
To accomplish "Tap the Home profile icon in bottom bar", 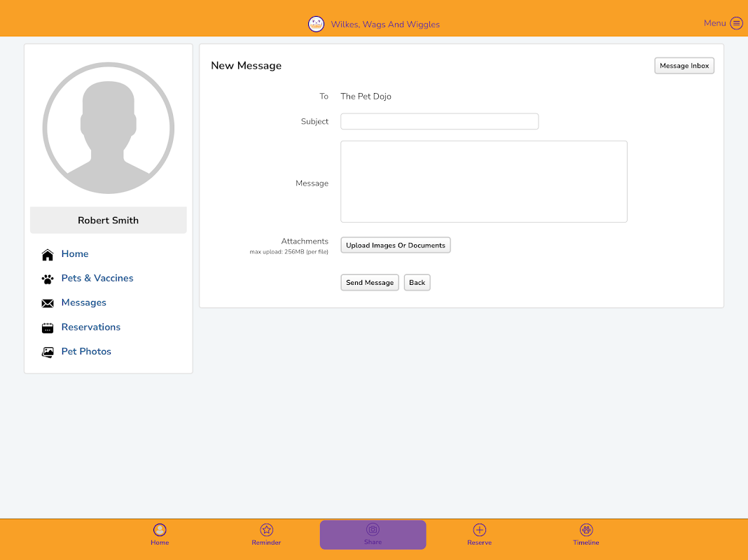I will click(x=160, y=530).
